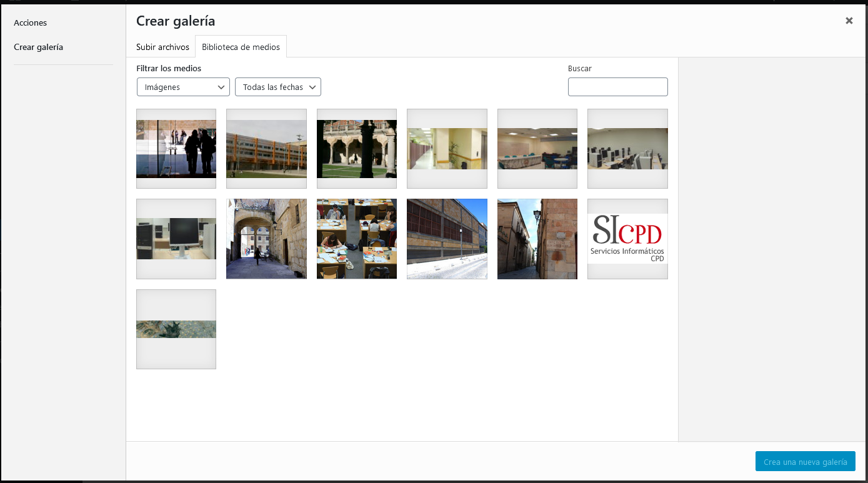Viewport: 868px width, 483px height.
Task: Select thumbnail of students at study tables
Action: pos(357,239)
